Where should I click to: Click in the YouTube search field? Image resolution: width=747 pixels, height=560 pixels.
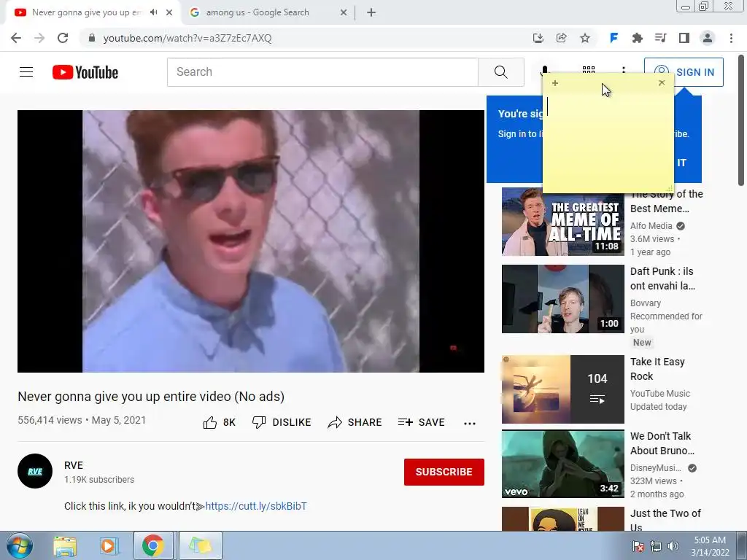tap(322, 72)
